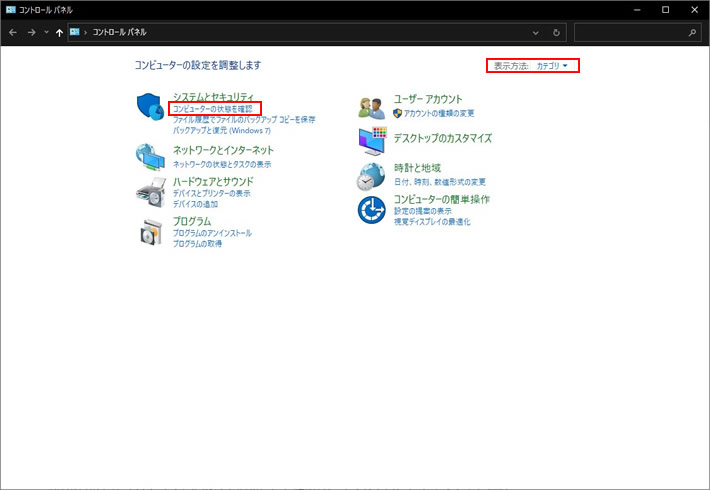Open the Clock and Region globe icon
The height and width of the screenshot is (490, 710).
click(x=371, y=177)
